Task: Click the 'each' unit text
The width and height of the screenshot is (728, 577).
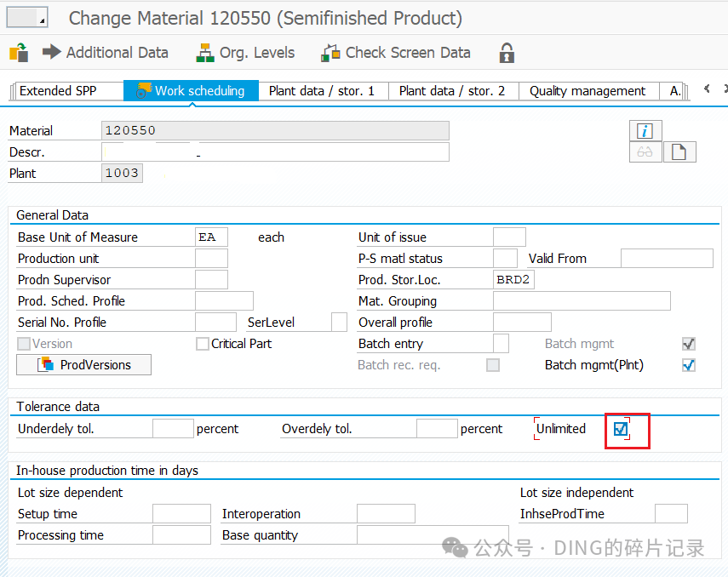Action: pyautogui.click(x=271, y=237)
